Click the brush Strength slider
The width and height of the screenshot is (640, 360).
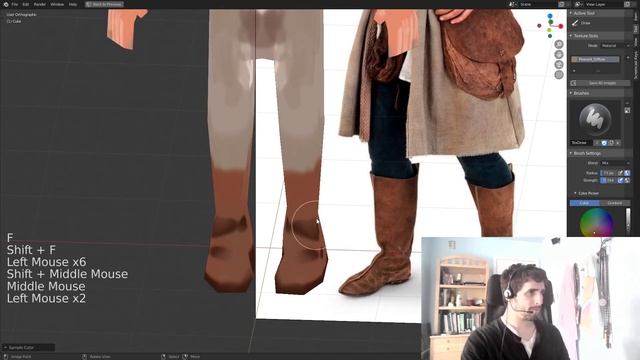click(608, 180)
